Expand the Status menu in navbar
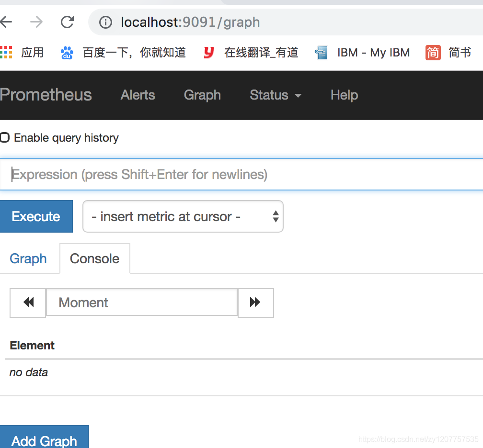The height and width of the screenshot is (448, 483). [276, 95]
